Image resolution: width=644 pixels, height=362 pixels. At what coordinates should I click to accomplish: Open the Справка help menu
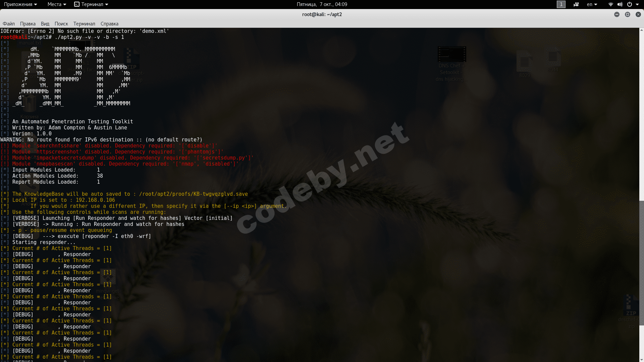109,24
